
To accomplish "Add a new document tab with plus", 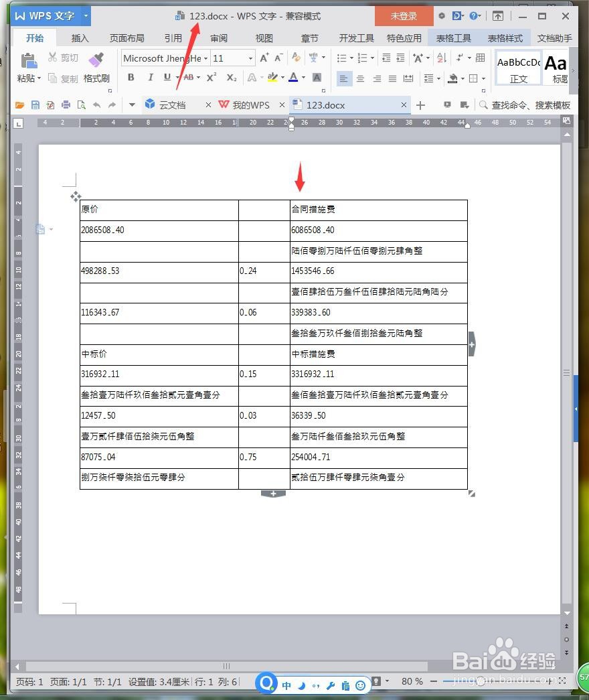I will [420, 105].
